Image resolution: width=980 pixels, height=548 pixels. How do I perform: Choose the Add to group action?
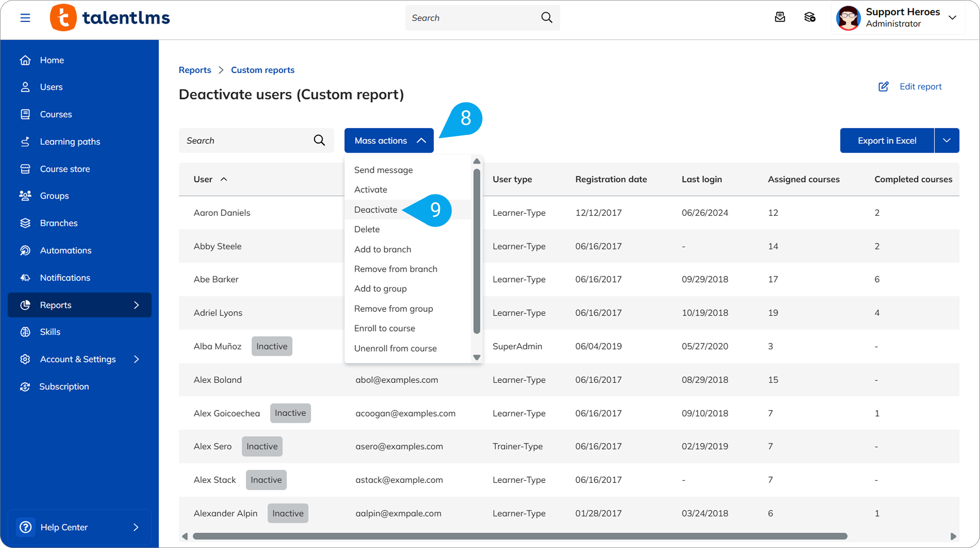(x=380, y=288)
